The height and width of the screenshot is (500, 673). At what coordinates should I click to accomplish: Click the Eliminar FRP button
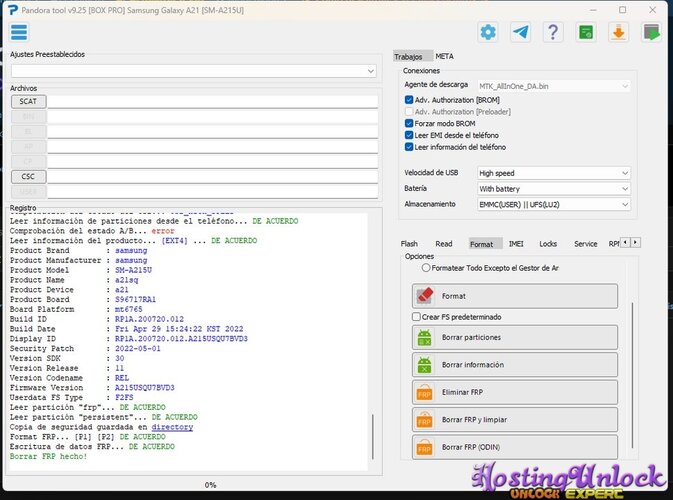pyautogui.click(x=515, y=392)
